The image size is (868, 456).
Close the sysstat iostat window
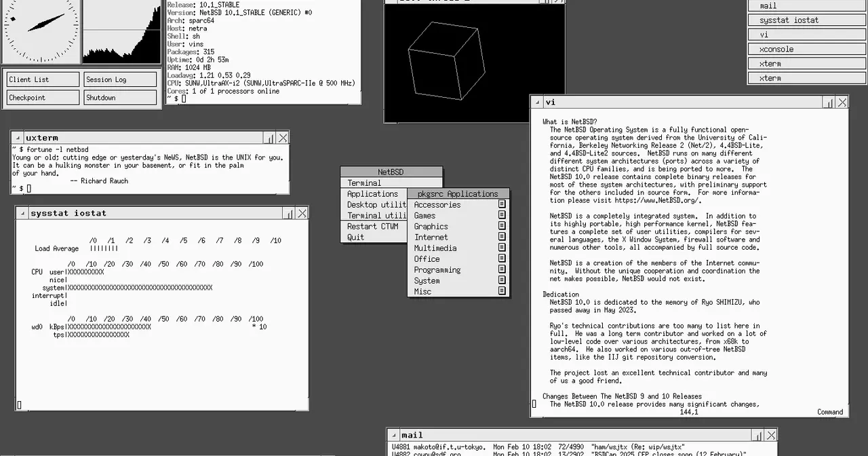click(x=302, y=213)
